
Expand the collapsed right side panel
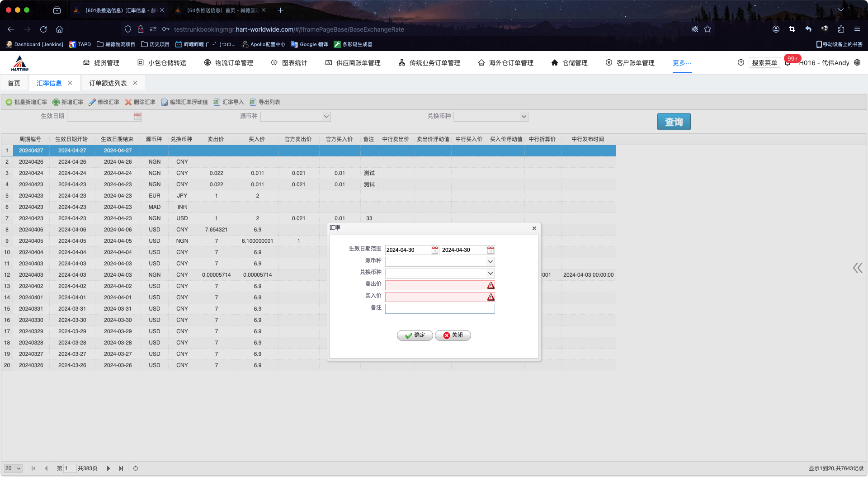858,268
